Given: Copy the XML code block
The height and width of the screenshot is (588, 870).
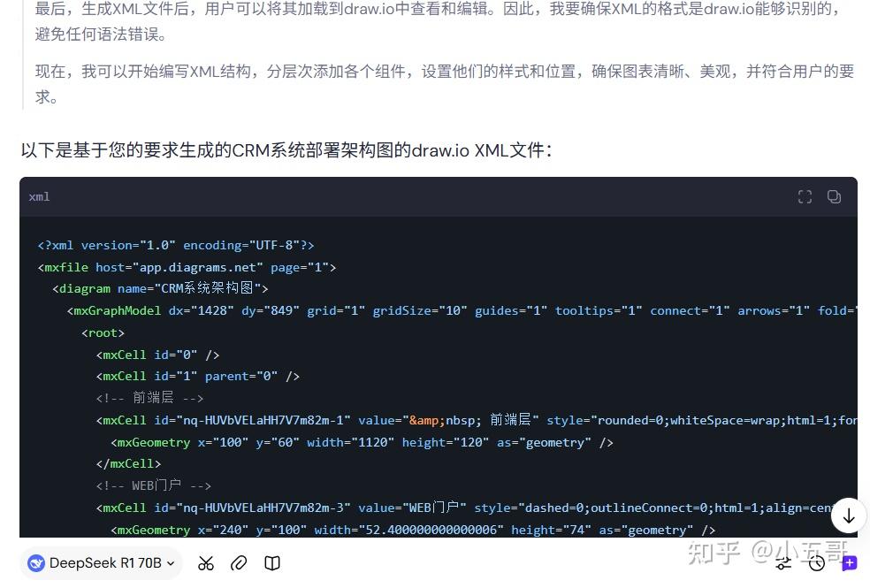Looking at the screenshot, I should pyautogui.click(x=834, y=196).
